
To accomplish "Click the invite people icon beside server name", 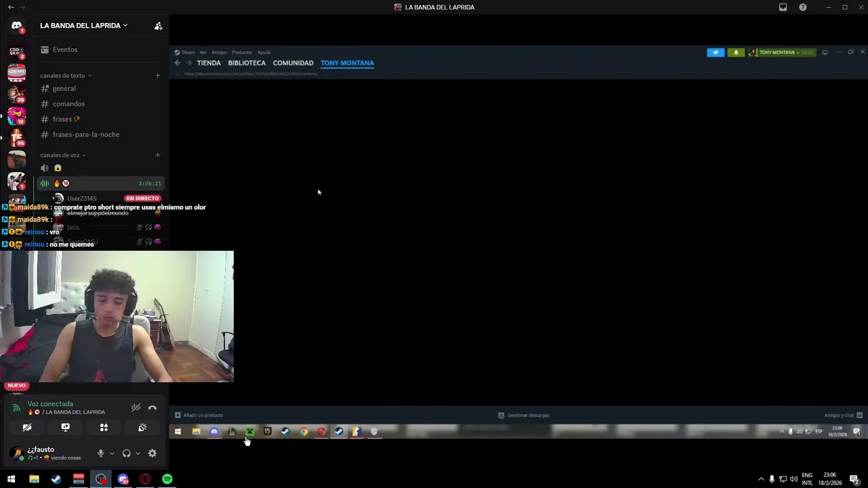I will pyautogui.click(x=158, y=26).
